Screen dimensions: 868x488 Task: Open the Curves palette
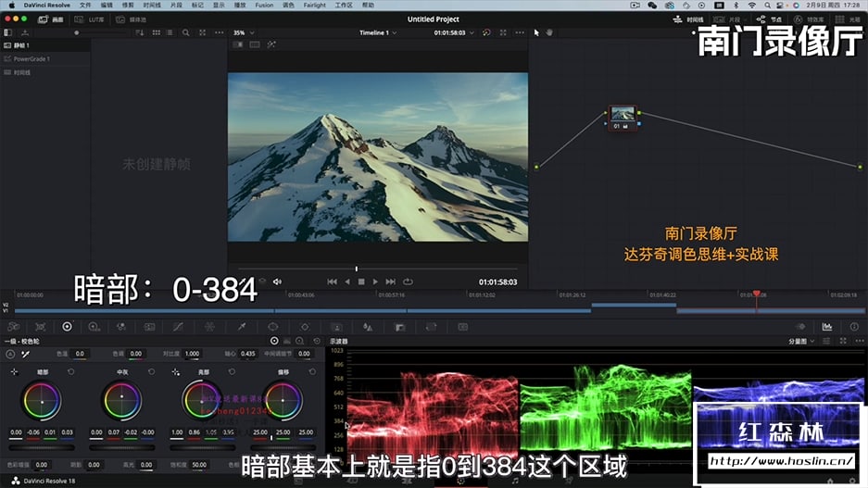[x=178, y=327]
